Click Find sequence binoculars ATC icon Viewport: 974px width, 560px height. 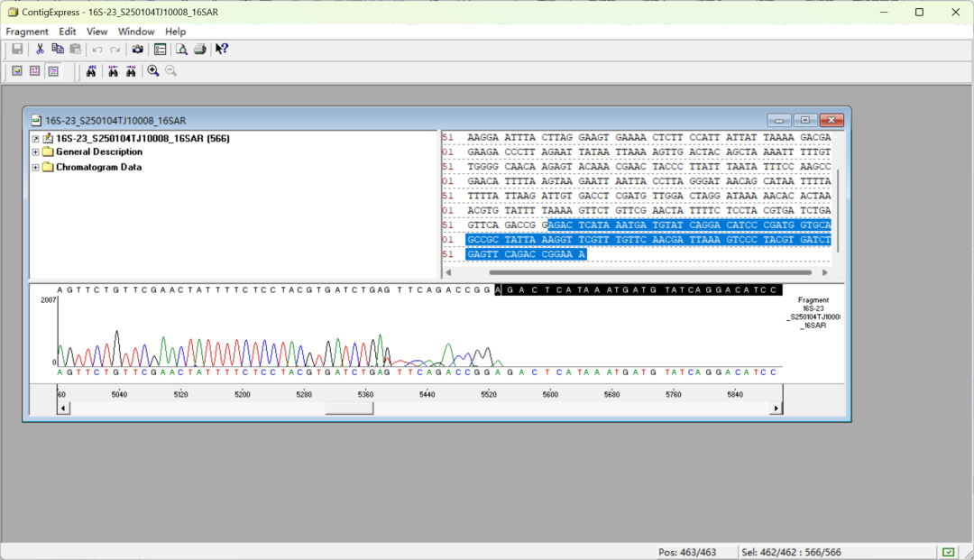click(91, 71)
